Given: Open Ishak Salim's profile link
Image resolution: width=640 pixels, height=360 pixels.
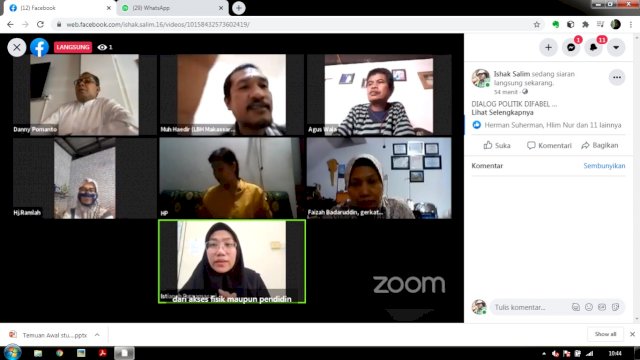Looking at the screenshot, I should (511, 74).
